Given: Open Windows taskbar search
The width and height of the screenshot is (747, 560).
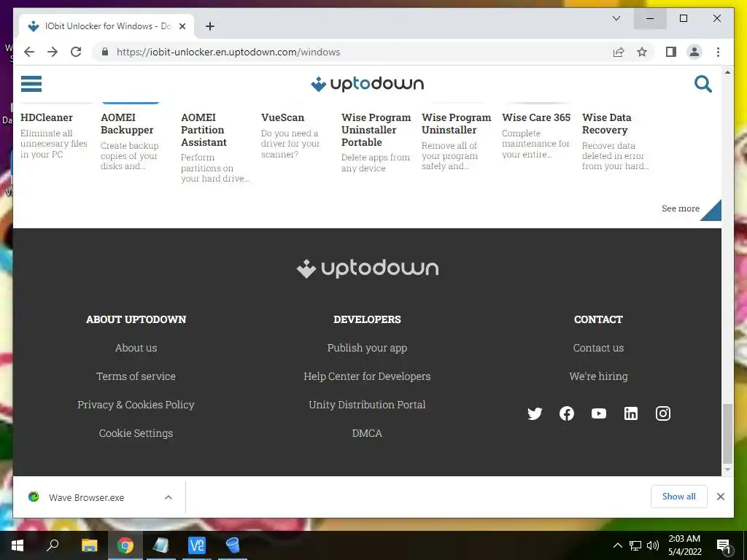Looking at the screenshot, I should click(53, 545).
